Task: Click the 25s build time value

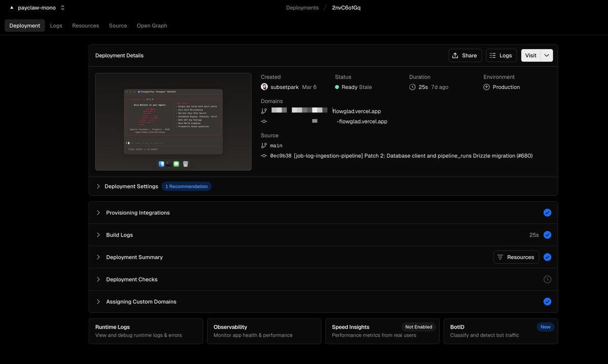Action: pyautogui.click(x=534, y=235)
